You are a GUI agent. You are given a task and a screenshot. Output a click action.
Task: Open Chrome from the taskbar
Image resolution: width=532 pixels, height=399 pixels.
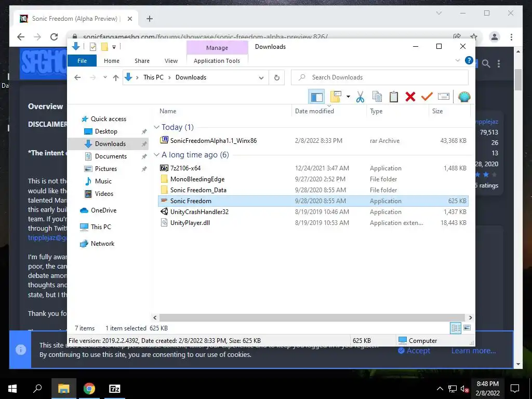click(x=89, y=389)
